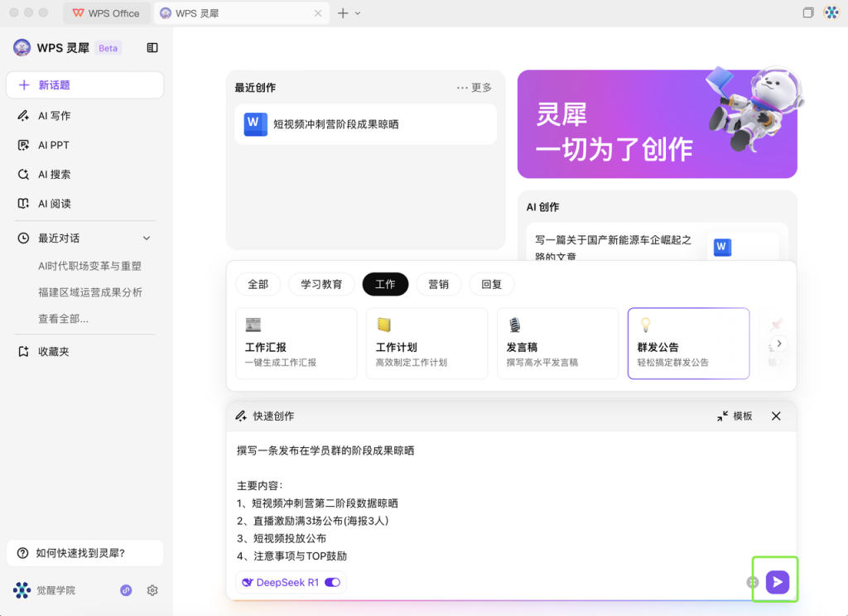Collapse the 最近对话 list chevron

coord(147,238)
